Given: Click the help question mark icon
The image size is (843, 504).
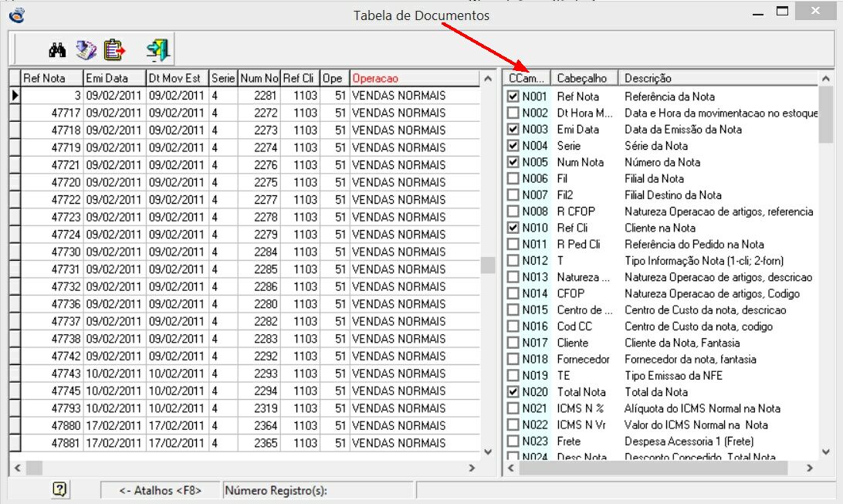Looking at the screenshot, I should click(x=59, y=489).
